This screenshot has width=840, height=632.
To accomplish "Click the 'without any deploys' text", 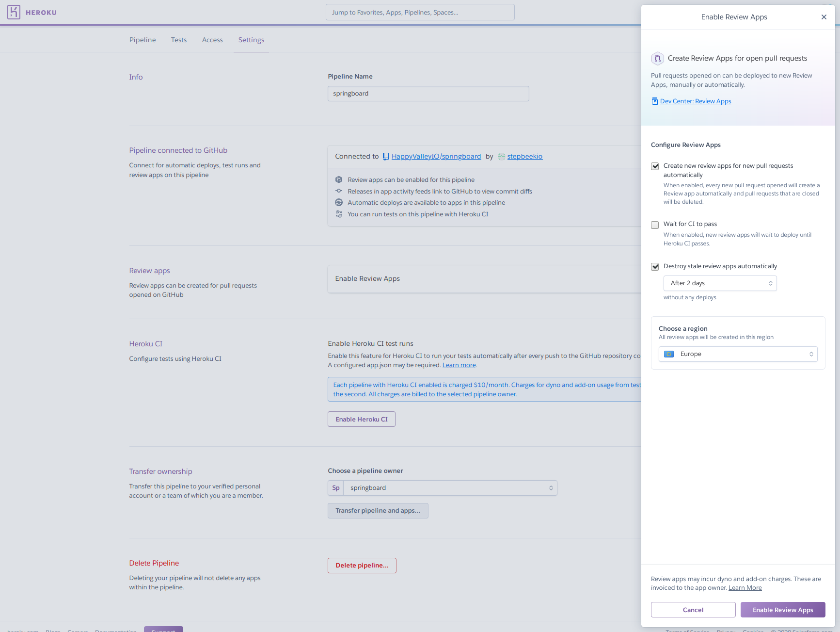I will pyautogui.click(x=690, y=297).
